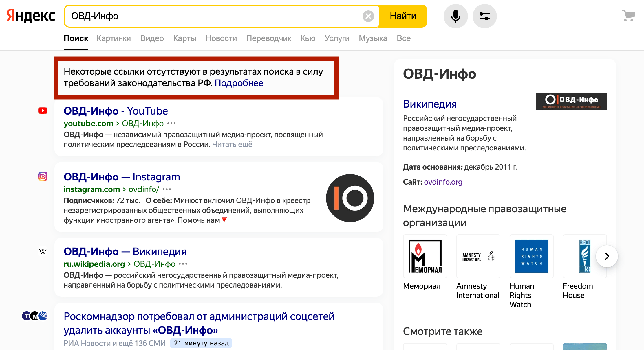Open the Мемориал organization card

pyautogui.click(x=425, y=256)
